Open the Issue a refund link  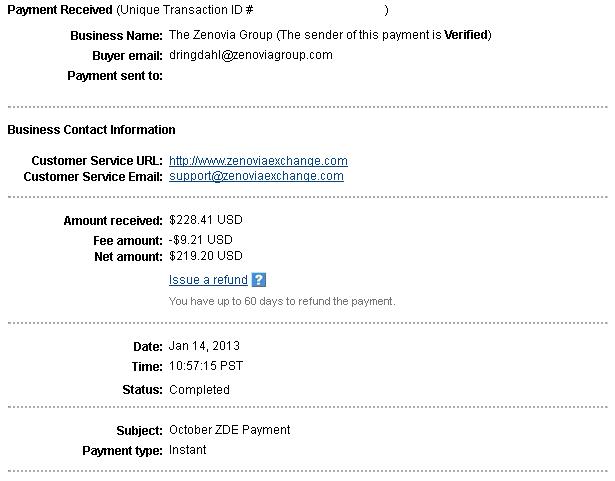[x=208, y=280]
